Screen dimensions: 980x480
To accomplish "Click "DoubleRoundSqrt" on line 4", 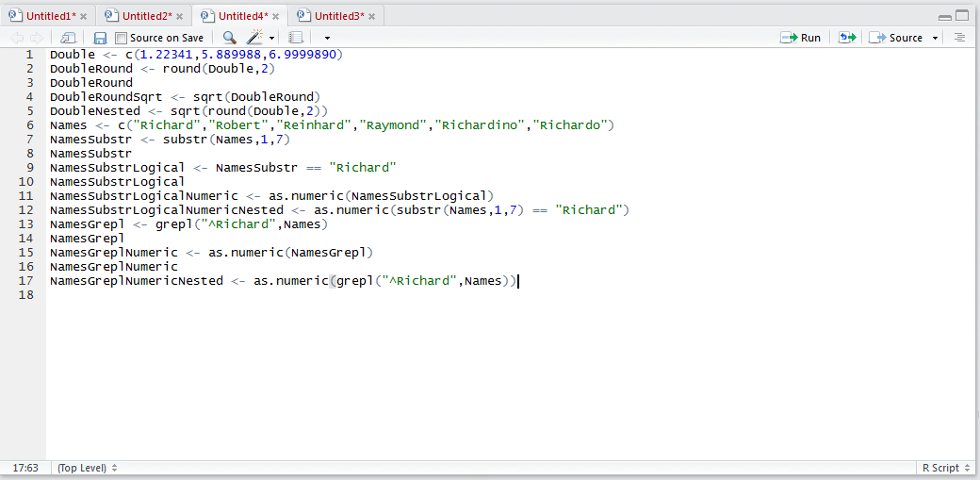I will point(106,97).
